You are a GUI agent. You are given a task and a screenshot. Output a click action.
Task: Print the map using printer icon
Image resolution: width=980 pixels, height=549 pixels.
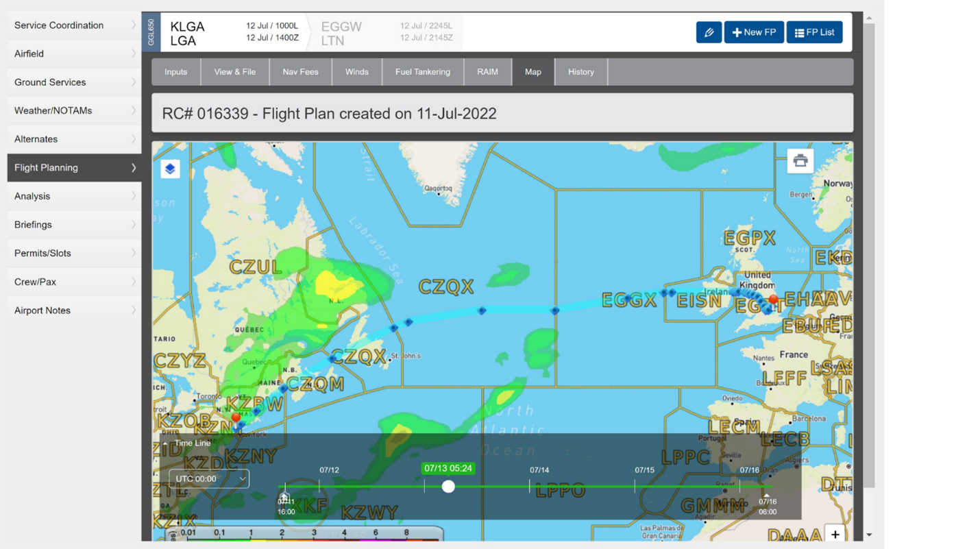pyautogui.click(x=800, y=160)
